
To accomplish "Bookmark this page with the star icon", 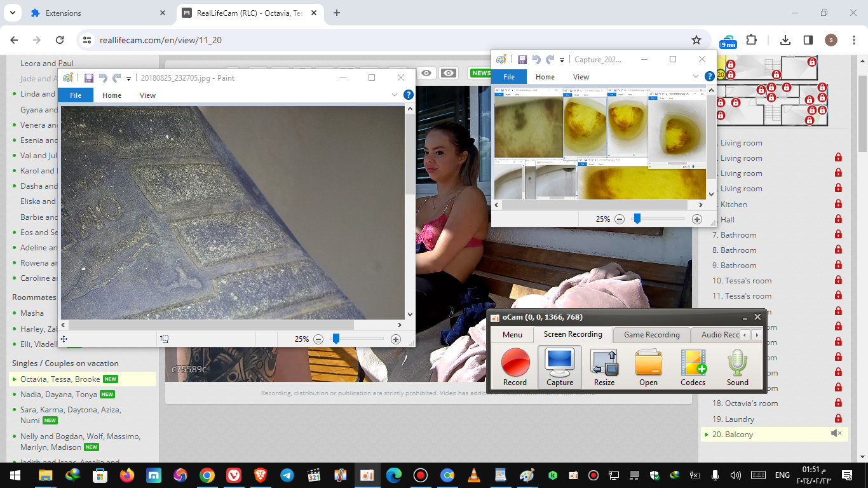I will coord(696,40).
